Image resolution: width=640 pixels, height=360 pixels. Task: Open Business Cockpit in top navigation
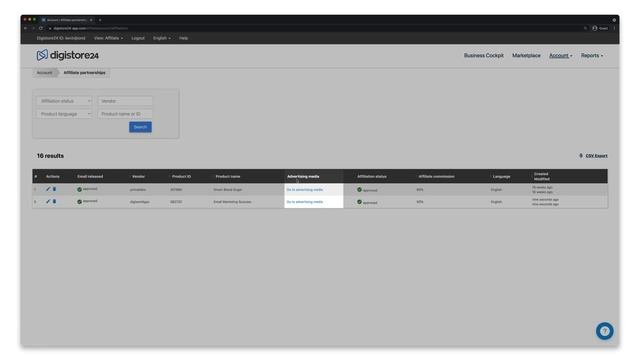(x=484, y=56)
